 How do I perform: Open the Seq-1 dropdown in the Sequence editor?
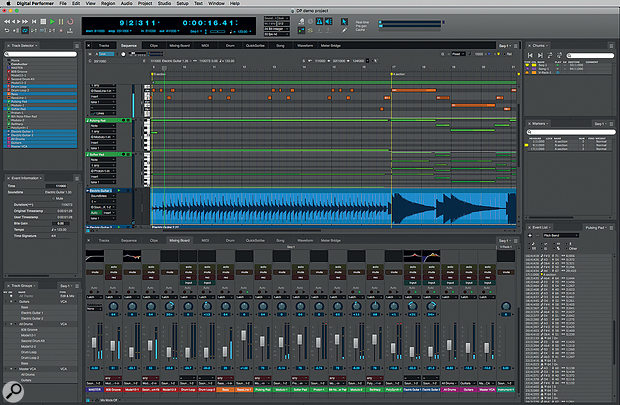pyautogui.click(x=505, y=46)
